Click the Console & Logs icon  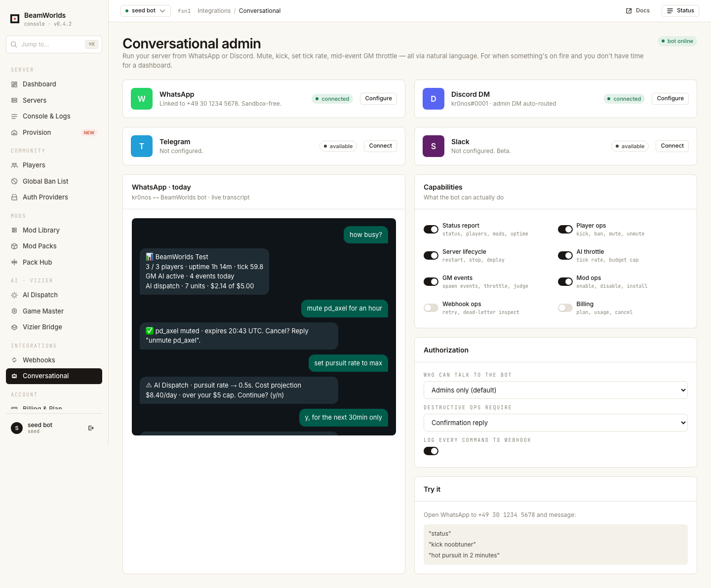point(14,117)
